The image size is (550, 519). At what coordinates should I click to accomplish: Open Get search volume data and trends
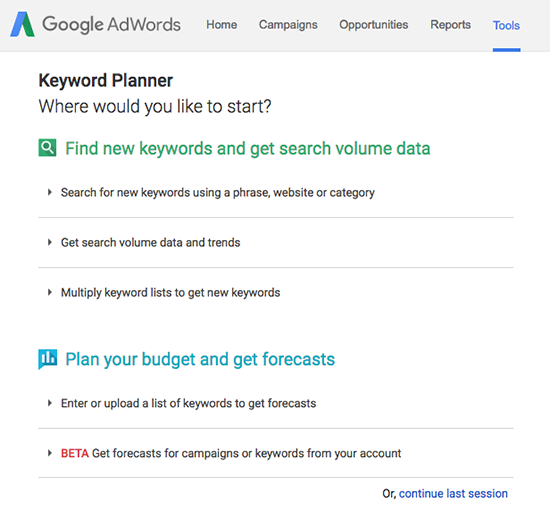150,242
